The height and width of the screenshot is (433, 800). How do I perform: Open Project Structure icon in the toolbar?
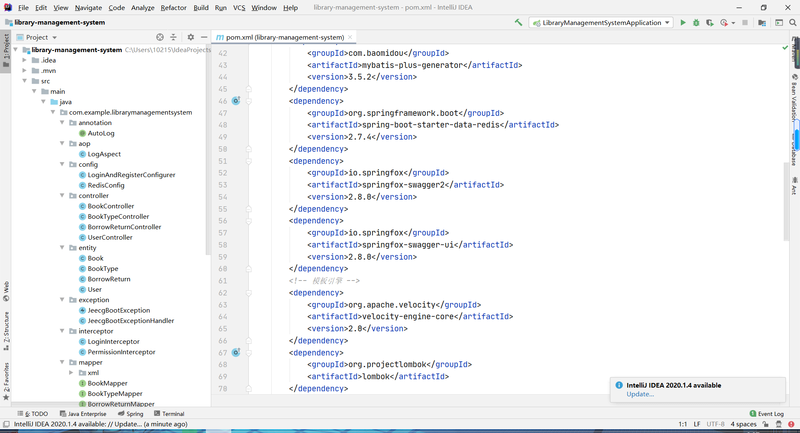point(762,22)
